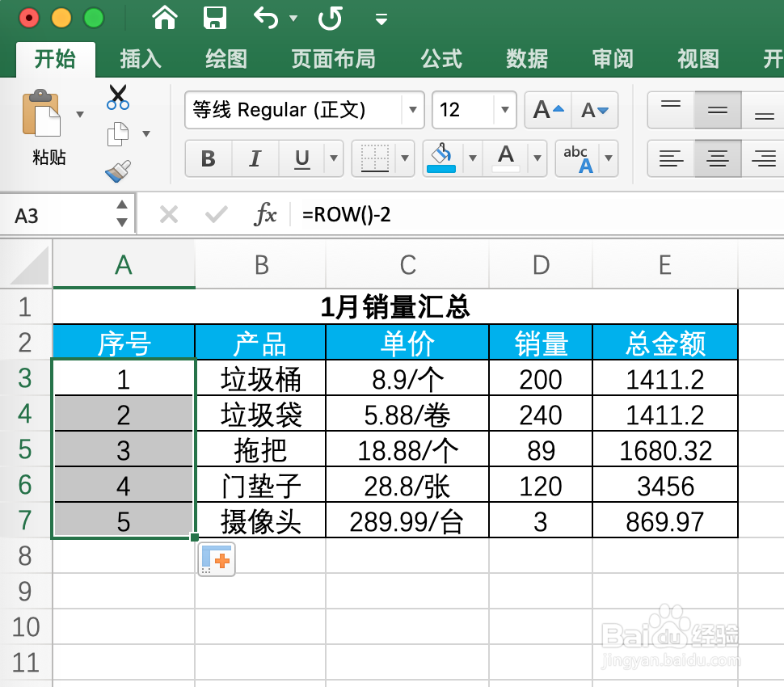Image resolution: width=784 pixels, height=687 pixels.
Task: Toggle bold formatting
Action: [x=208, y=158]
